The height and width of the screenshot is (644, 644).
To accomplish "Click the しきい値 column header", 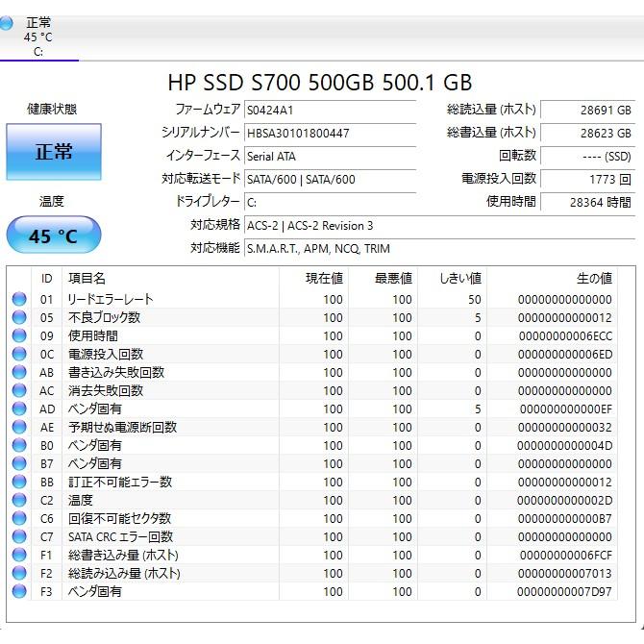I will pos(453,279).
